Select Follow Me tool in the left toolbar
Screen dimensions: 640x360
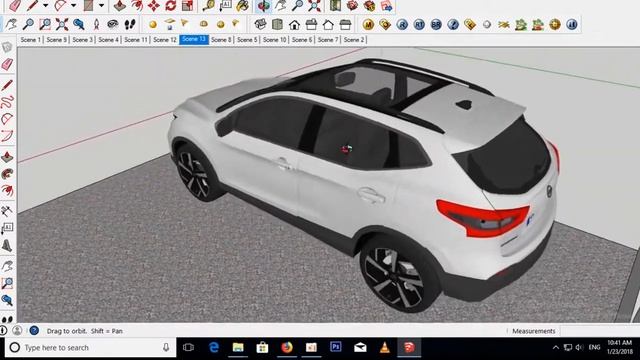(7, 174)
